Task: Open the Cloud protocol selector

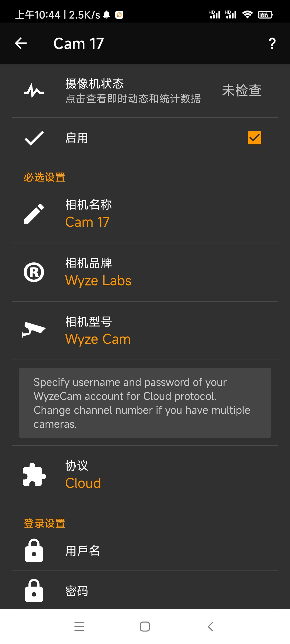Action: coord(83,483)
